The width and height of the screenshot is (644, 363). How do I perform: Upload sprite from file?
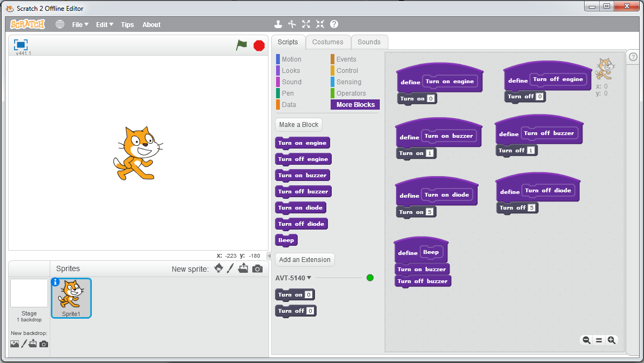click(243, 268)
